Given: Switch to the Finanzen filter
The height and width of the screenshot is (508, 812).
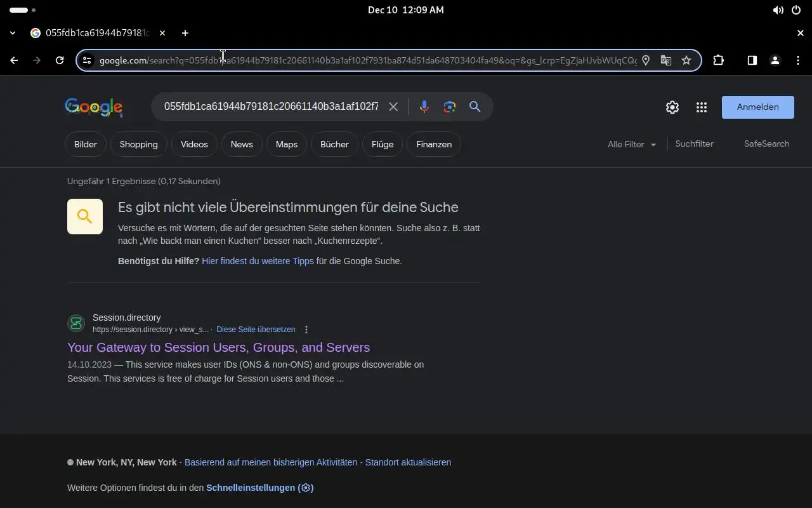Looking at the screenshot, I should click(434, 144).
